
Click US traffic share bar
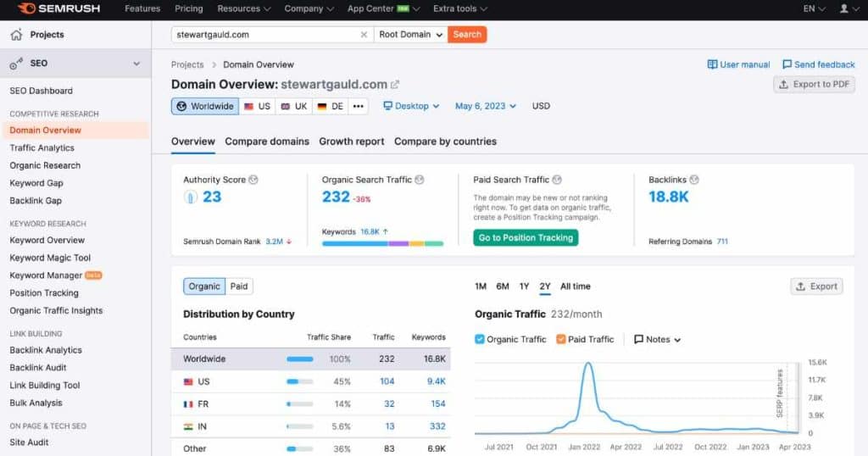pos(299,382)
